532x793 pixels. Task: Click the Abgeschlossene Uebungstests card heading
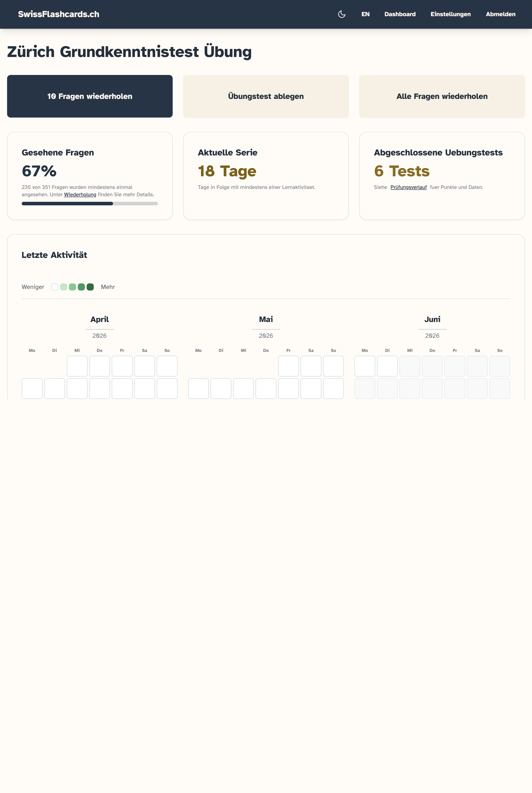point(438,153)
